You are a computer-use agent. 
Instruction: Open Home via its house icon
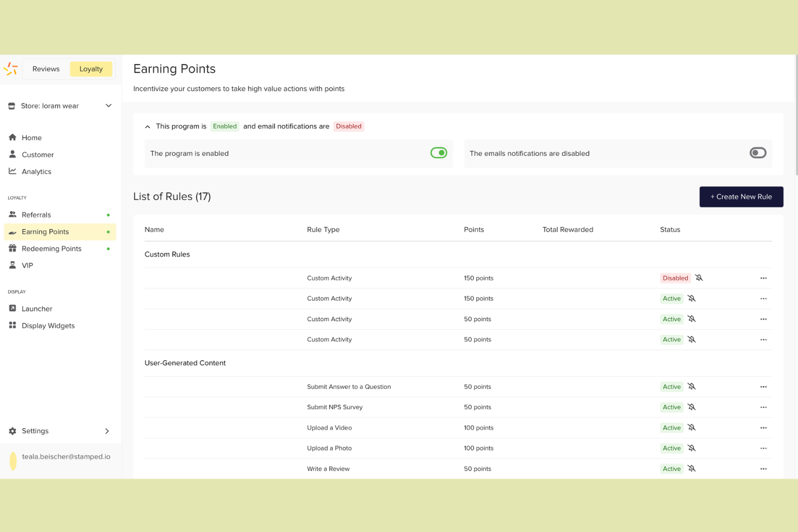[12, 137]
